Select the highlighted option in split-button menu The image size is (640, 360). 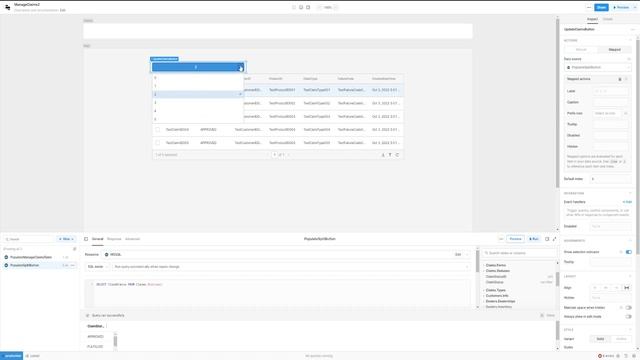[x=198, y=94]
